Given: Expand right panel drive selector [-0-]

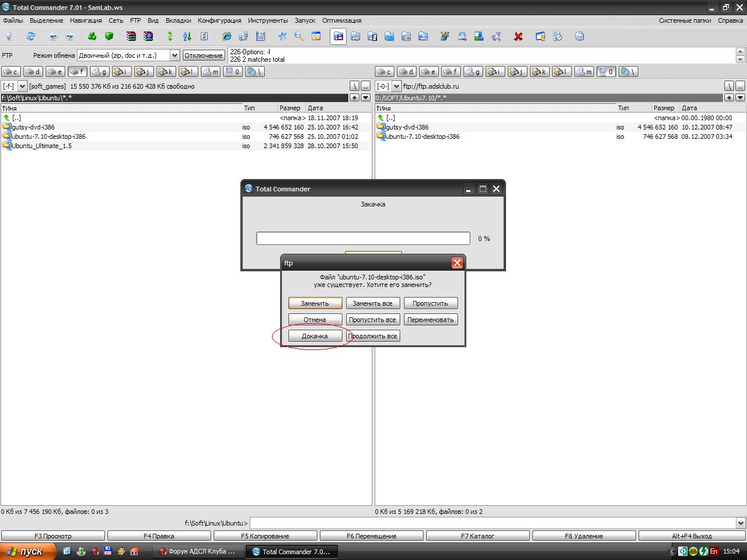Looking at the screenshot, I should click(396, 86).
